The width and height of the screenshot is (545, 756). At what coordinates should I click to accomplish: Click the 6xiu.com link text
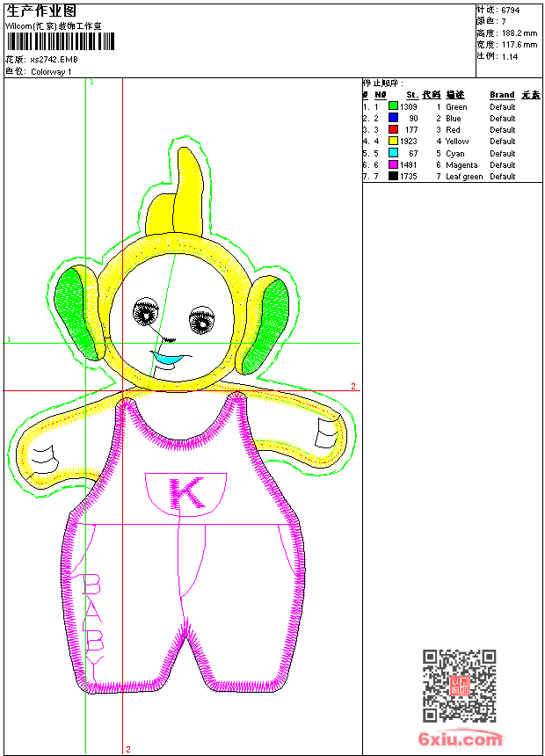point(460,738)
